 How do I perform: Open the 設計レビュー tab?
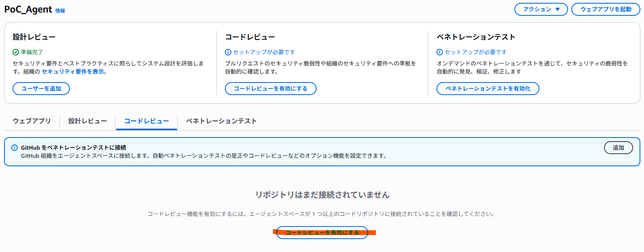click(87, 121)
